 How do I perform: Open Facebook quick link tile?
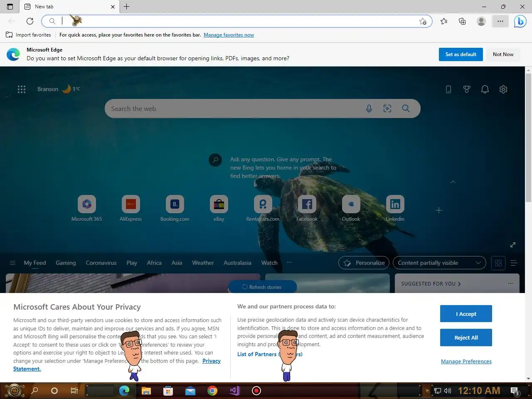[307, 208]
